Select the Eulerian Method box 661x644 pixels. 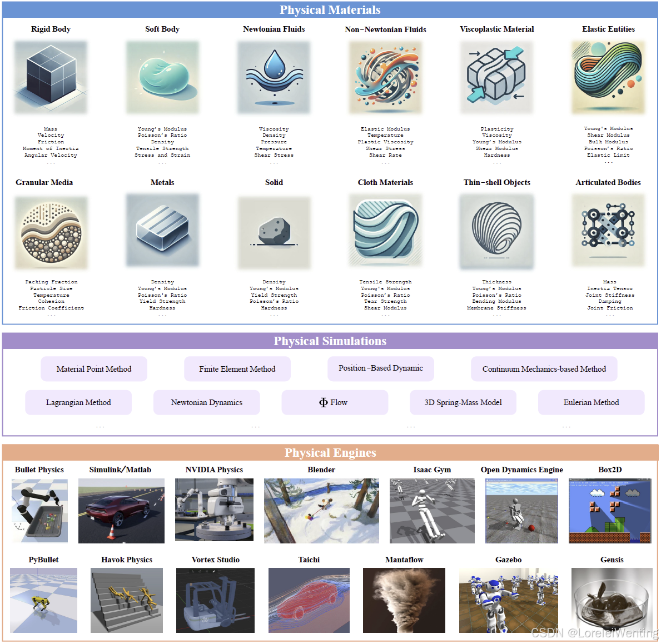(x=591, y=402)
